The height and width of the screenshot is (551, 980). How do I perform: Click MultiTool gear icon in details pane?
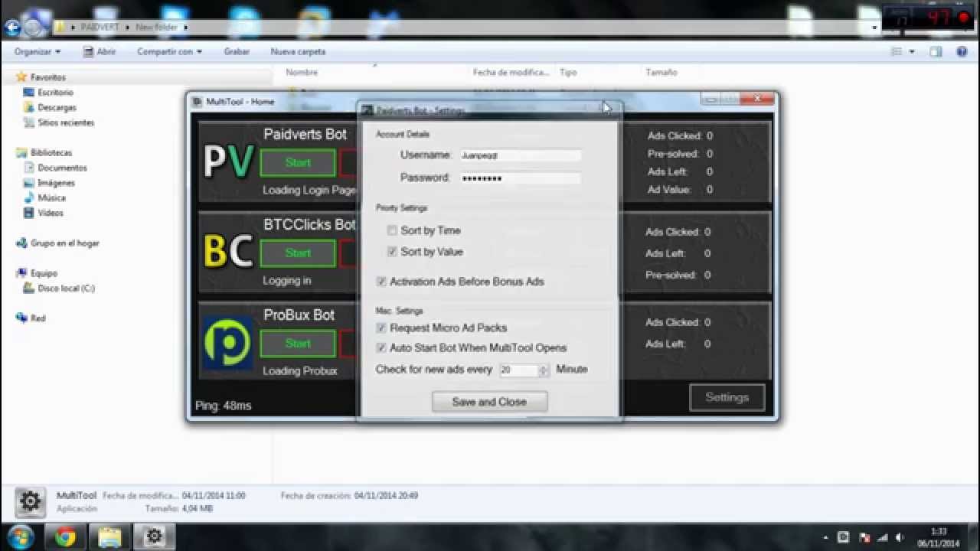[31, 502]
